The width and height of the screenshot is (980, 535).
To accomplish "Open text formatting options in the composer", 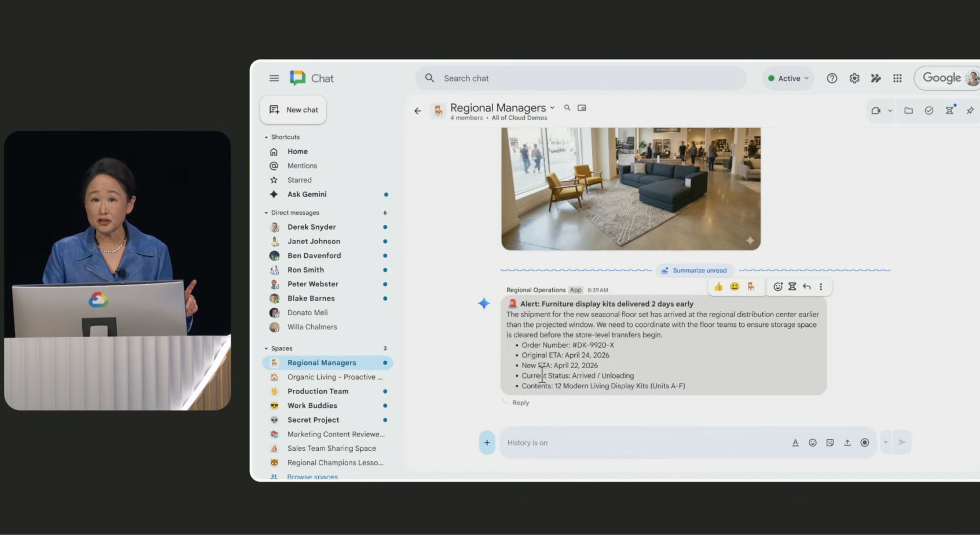I will pyautogui.click(x=795, y=443).
